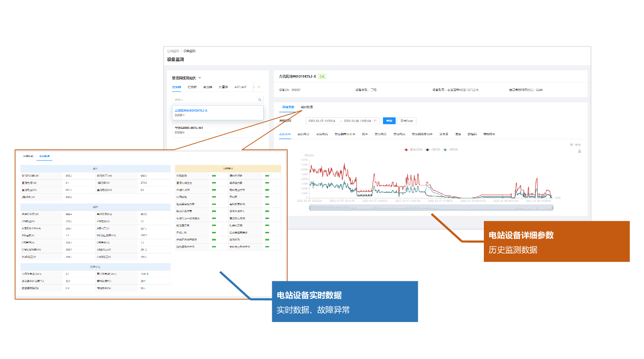Select device 华为S2000-8KTL-M1 in list
Viewport: 644px width, 359px height.
tap(218, 130)
